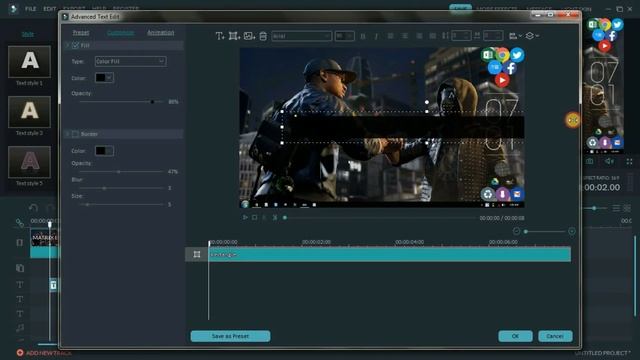Select the Rectangle clip on the dialog timeline

tap(389, 254)
